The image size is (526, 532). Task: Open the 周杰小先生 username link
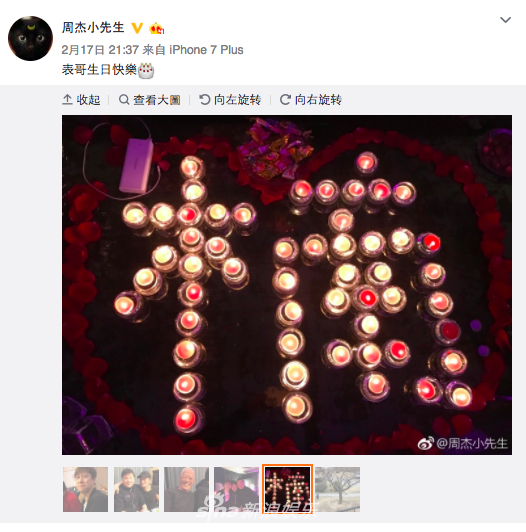pos(93,28)
